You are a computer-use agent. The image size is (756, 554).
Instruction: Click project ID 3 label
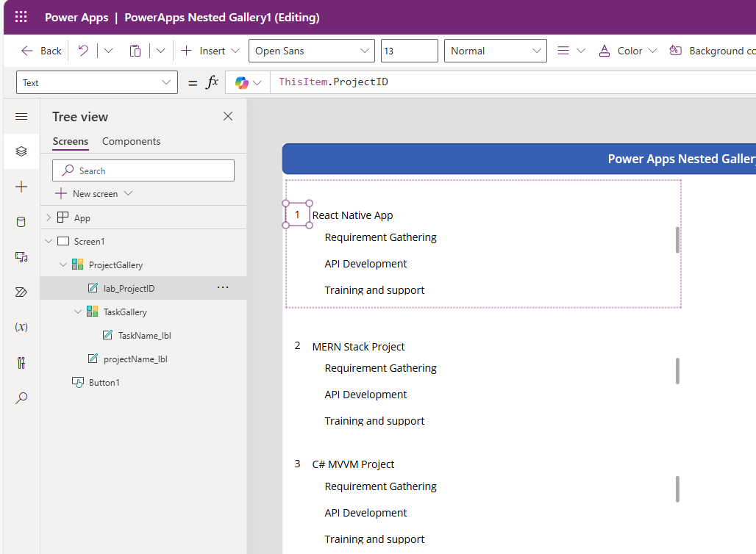298,464
